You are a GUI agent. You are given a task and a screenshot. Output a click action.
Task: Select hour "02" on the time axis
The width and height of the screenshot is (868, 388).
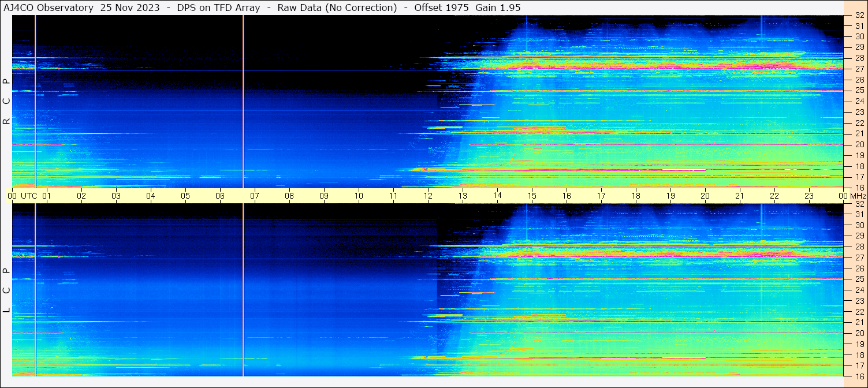pos(81,196)
